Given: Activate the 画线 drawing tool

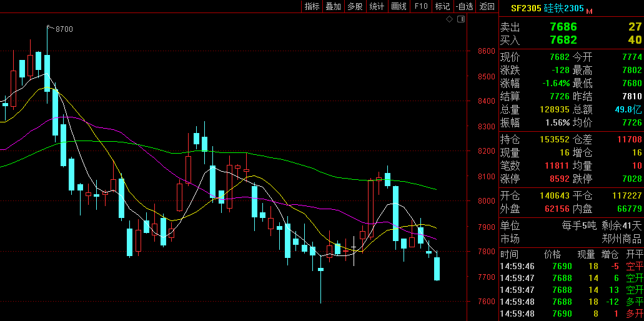Looking at the screenshot, I should tap(399, 6).
